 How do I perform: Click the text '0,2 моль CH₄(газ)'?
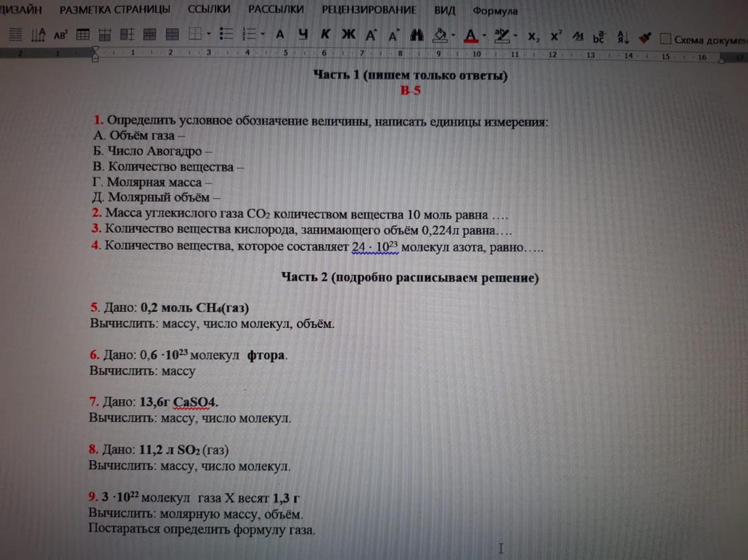tap(194, 308)
